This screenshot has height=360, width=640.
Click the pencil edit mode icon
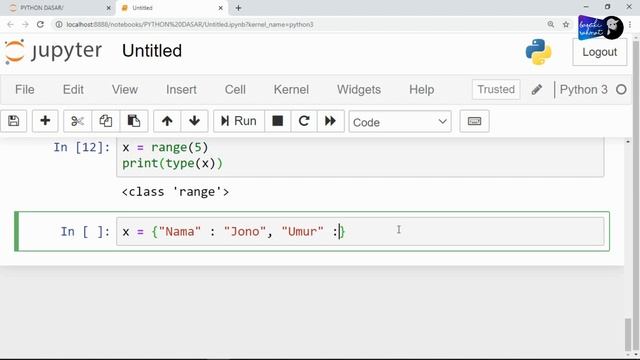point(537,89)
